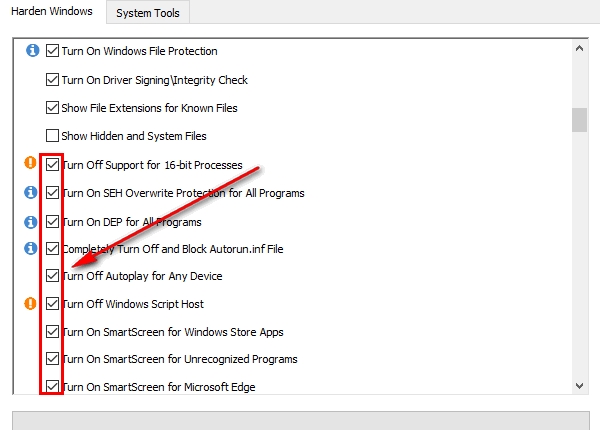Uncheck Show File Extensions for Known Files
The height and width of the screenshot is (430, 600).
[52, 108]
